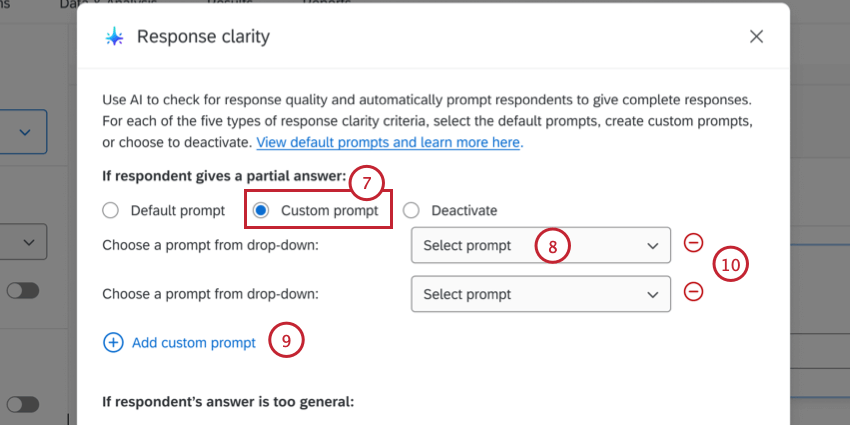Screen dimensions: 850x425
Task: Select the Custom prompt radio option
Action: click(x=261, y=211)
